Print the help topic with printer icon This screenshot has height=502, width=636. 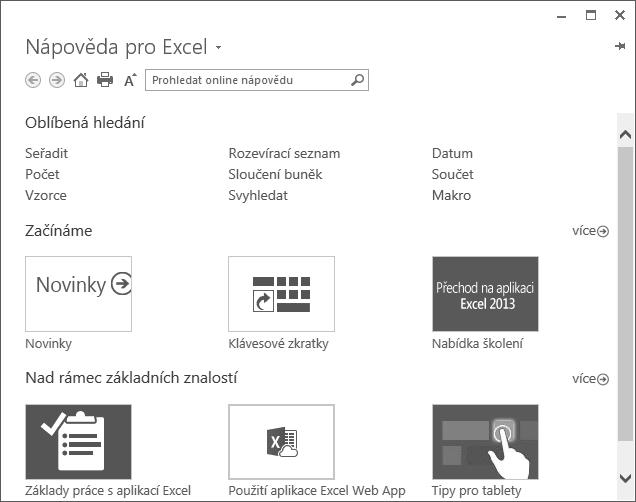105,79
